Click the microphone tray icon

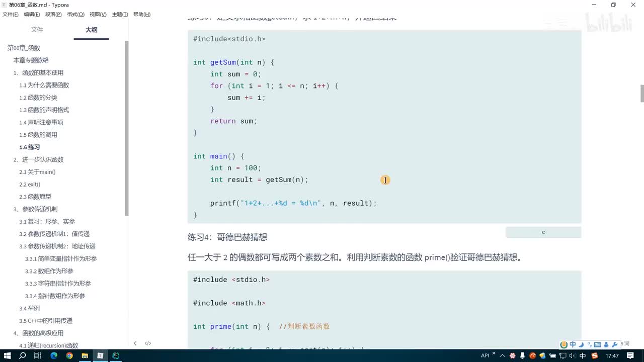click(x=522, y=355)
